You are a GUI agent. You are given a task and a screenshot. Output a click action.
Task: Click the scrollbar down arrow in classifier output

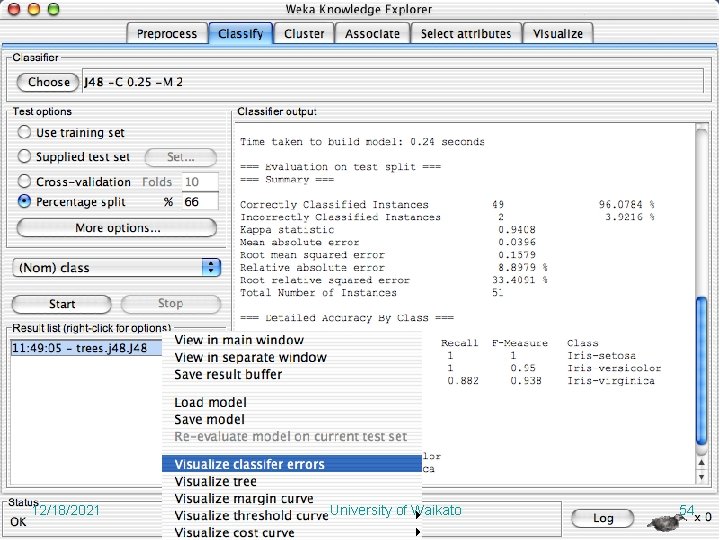[x=701, y=478]
